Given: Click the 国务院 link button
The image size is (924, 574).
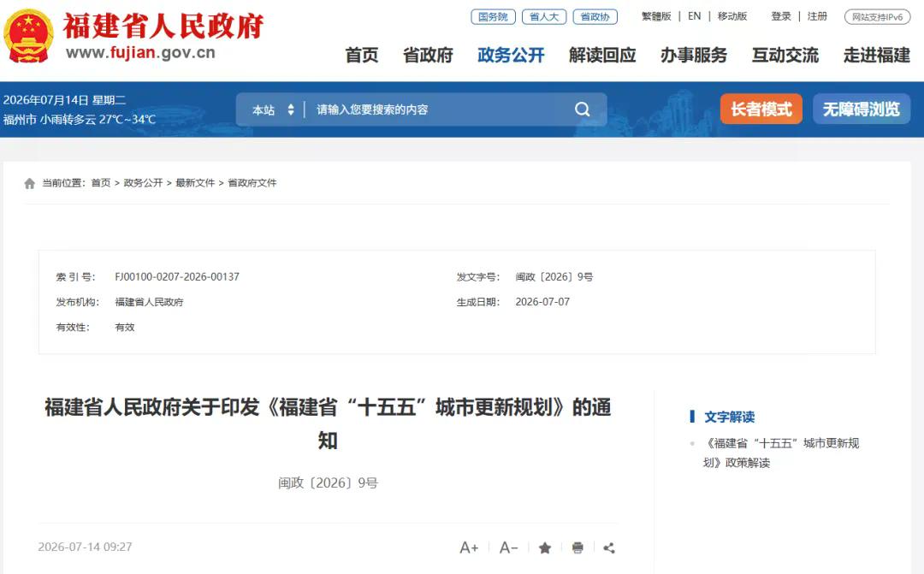Looking at the screenshot, I should pyautogui.click(x=494, y=16).
